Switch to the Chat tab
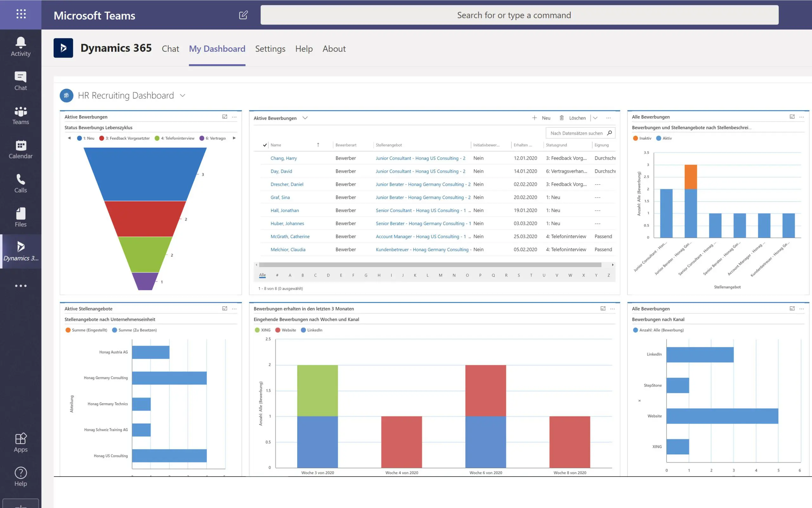 (170, 49)
